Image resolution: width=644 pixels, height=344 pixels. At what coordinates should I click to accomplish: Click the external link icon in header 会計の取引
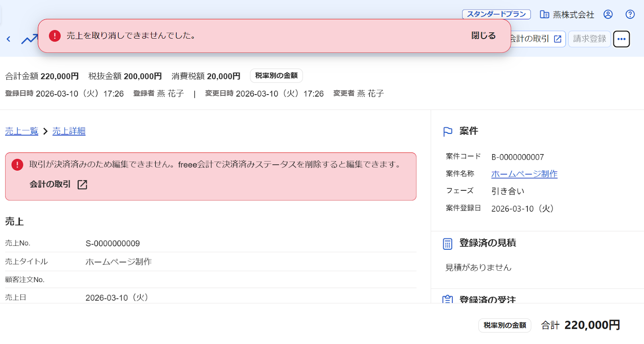click(557, 39)
